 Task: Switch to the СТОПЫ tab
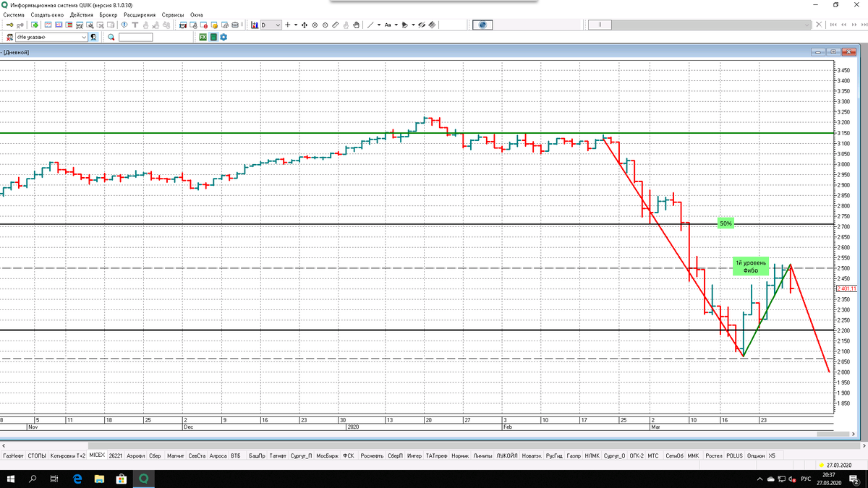(x=37, y=456)
